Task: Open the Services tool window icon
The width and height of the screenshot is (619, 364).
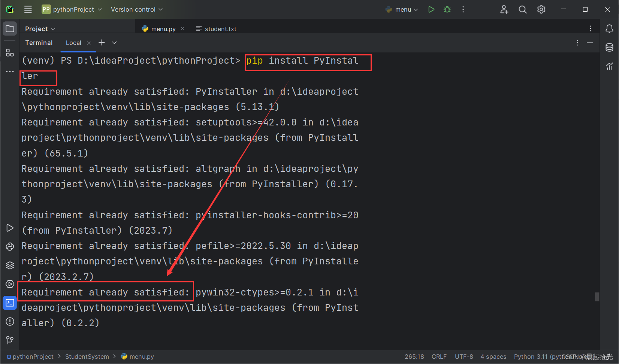Action: click(x=10, y=265)
